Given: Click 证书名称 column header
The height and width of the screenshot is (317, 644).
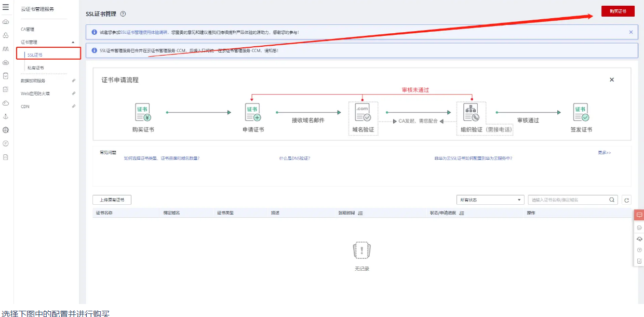Looking at the screenshot, I should tap(104, 213).
